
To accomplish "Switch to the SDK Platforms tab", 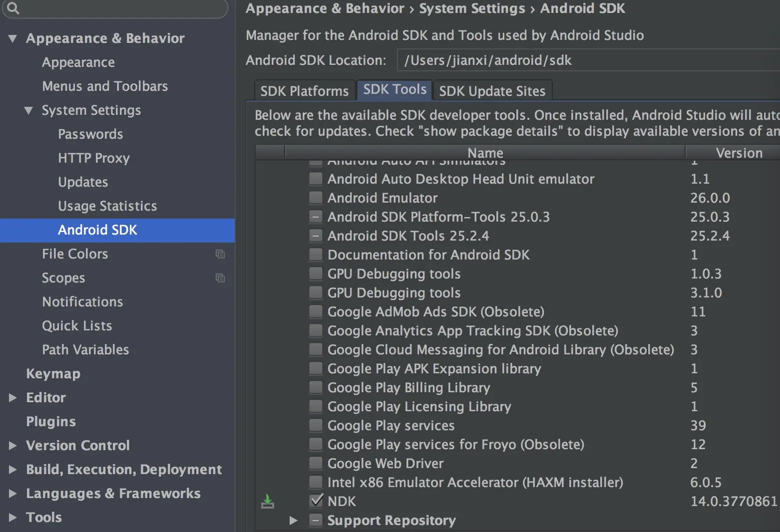I will coord(304,91).
